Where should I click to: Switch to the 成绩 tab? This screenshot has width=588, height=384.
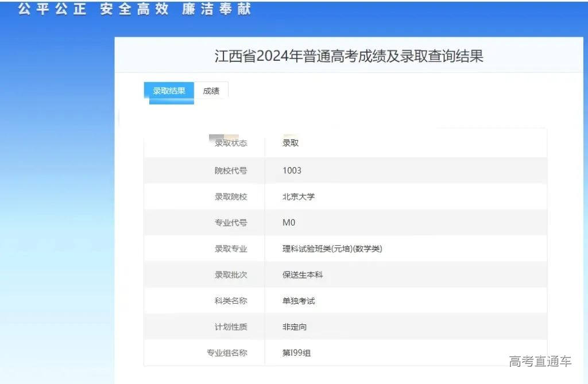click(211, 91)
